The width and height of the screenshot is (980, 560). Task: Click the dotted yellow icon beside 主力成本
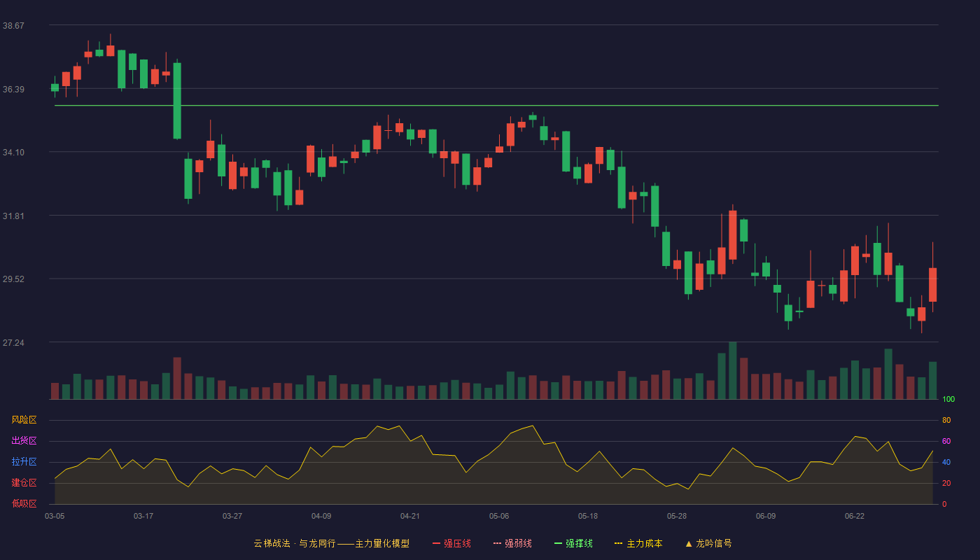click(x=618, y=543)
